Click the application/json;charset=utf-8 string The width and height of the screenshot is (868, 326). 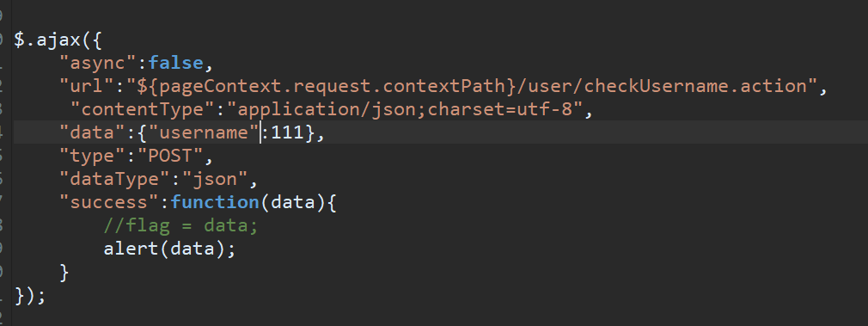pyautogui.click(x=409, y=110)
